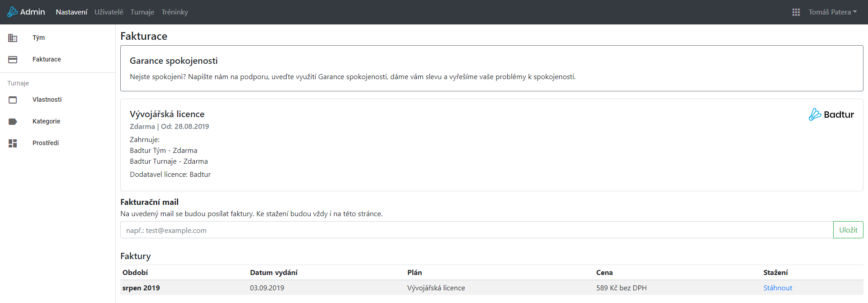Viewport: 868px width, 303px height.
Task: Switch to Tréninky in the navbar
Action: click(x=175, y=12)
